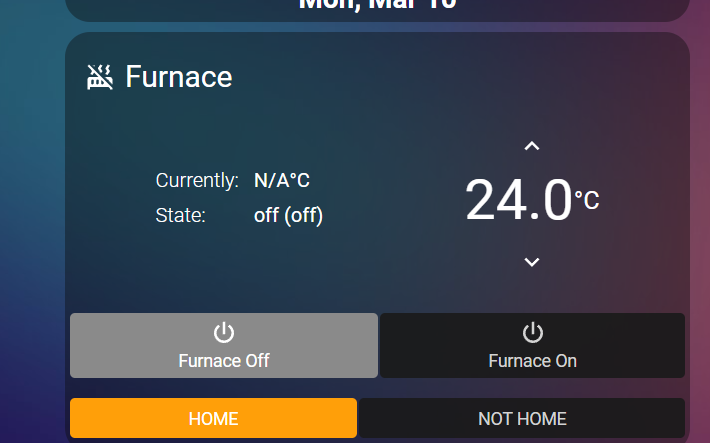Click the "State:" label

[181, 215]
